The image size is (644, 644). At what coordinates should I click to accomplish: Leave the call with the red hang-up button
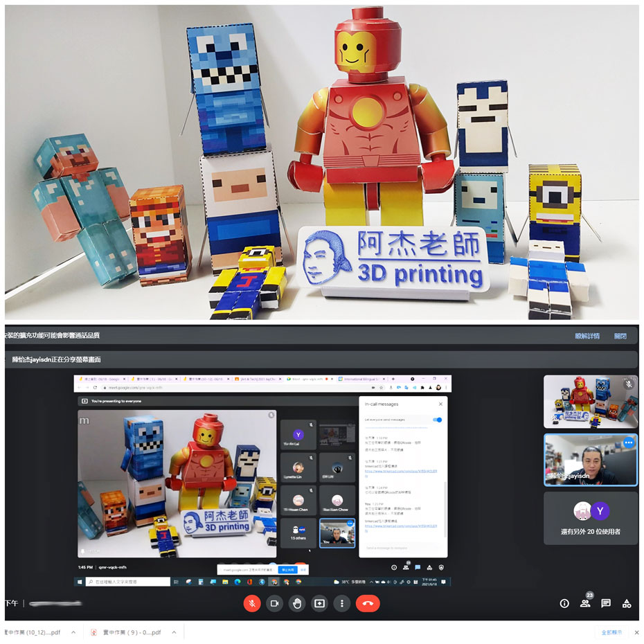pos(368,603)
